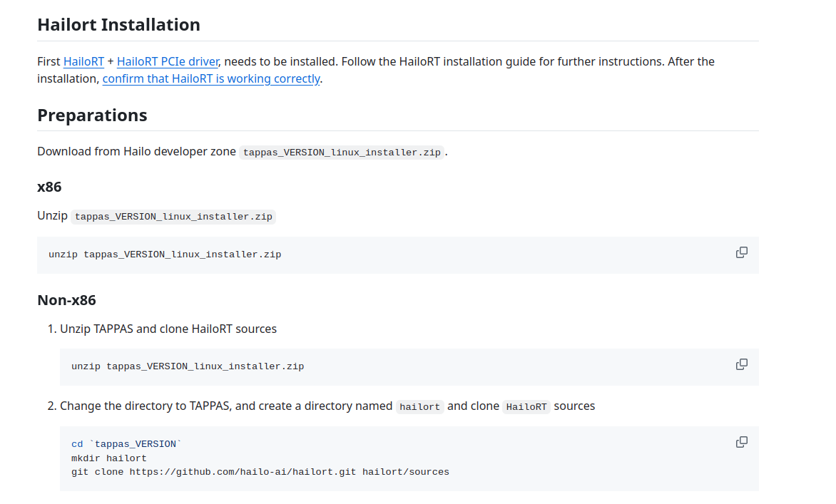Follow the confirm HailoRT is working correctly link
Viewport: 836px width, 504px height.
coord(211,79)
